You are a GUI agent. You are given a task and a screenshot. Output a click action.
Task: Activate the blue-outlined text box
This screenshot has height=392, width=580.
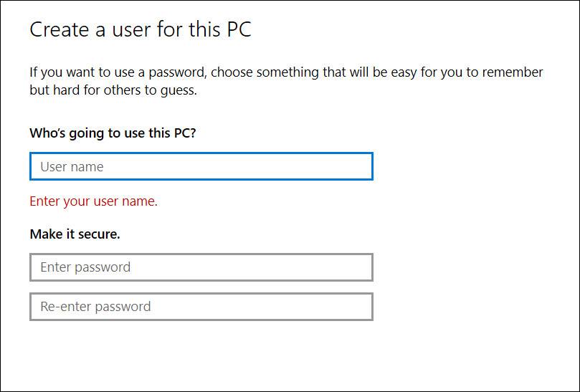201,167
